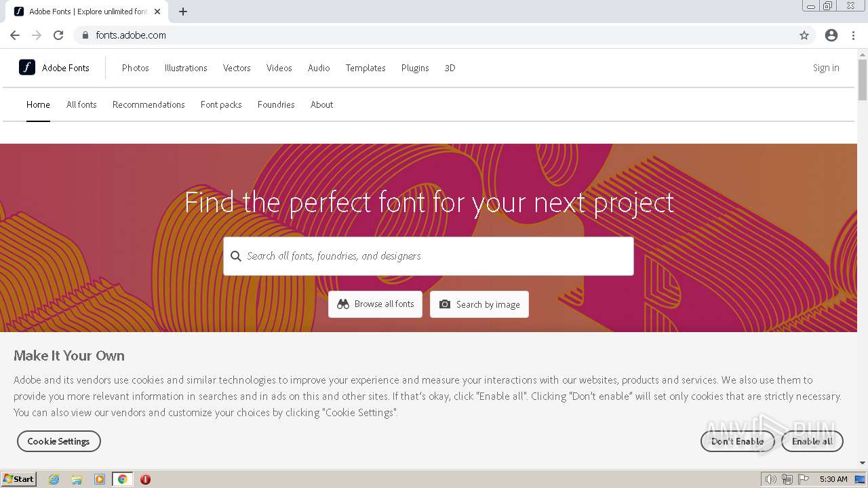Viewport: 868px width, 488px height.
Task: Click the Sign in link
Action: pos(826,68)
